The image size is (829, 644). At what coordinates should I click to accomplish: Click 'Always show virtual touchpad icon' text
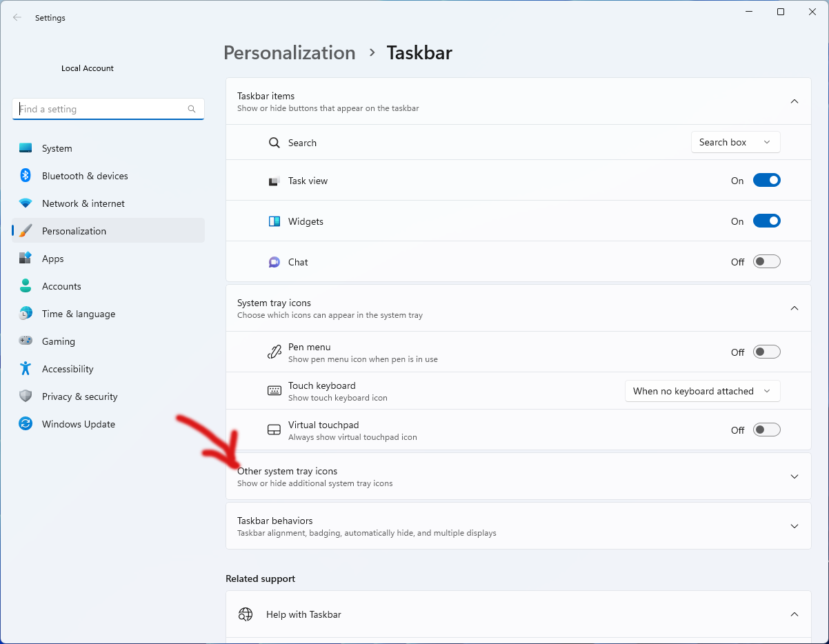coord(352,437)
